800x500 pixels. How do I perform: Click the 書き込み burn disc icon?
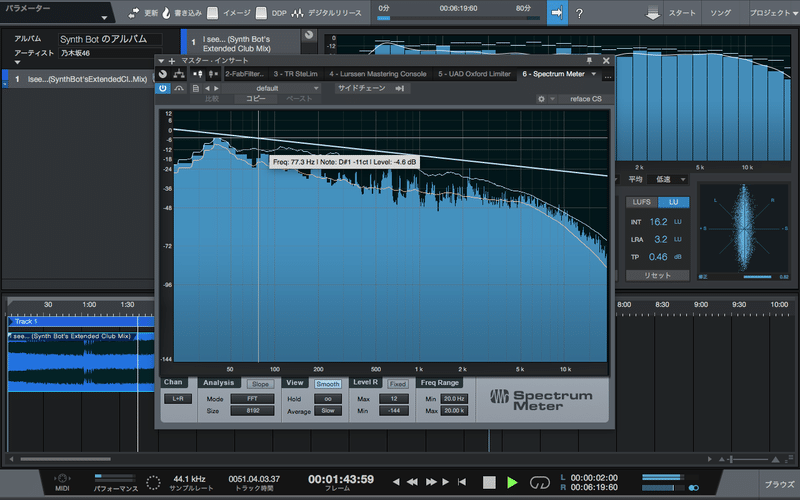coord(166,13)
